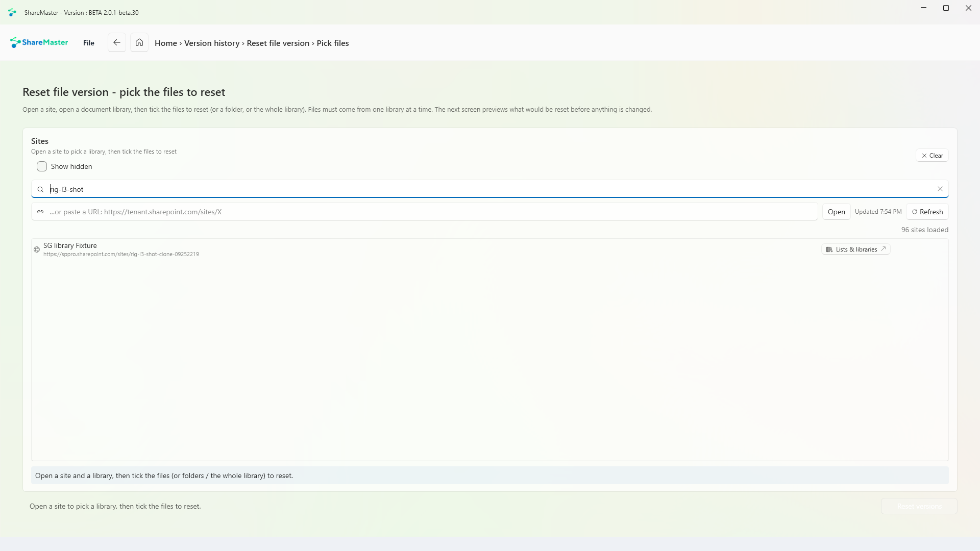The height and width of the screenshot is (551, 980).
Task: Clear the search text with X icon
Action: click(940, 189)
